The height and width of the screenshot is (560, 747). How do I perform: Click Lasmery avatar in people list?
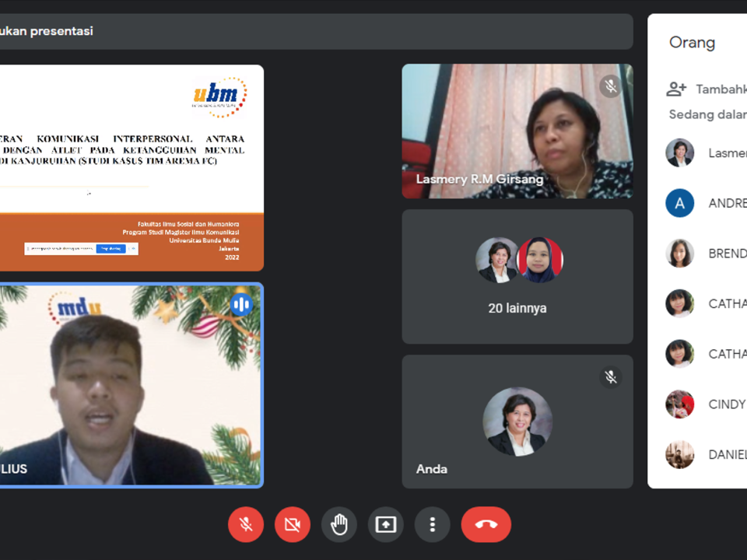pyautogui.click(x=679, y=153)
